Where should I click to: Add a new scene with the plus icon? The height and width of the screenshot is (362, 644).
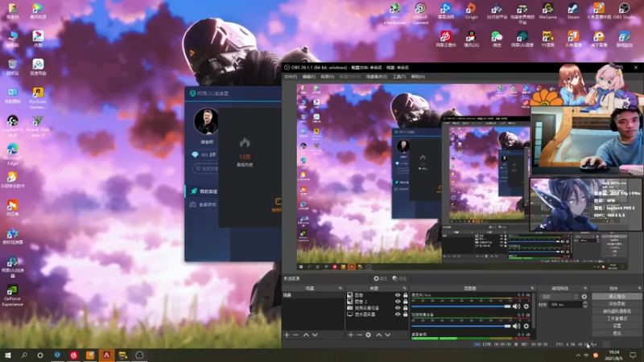pos(287,335)
